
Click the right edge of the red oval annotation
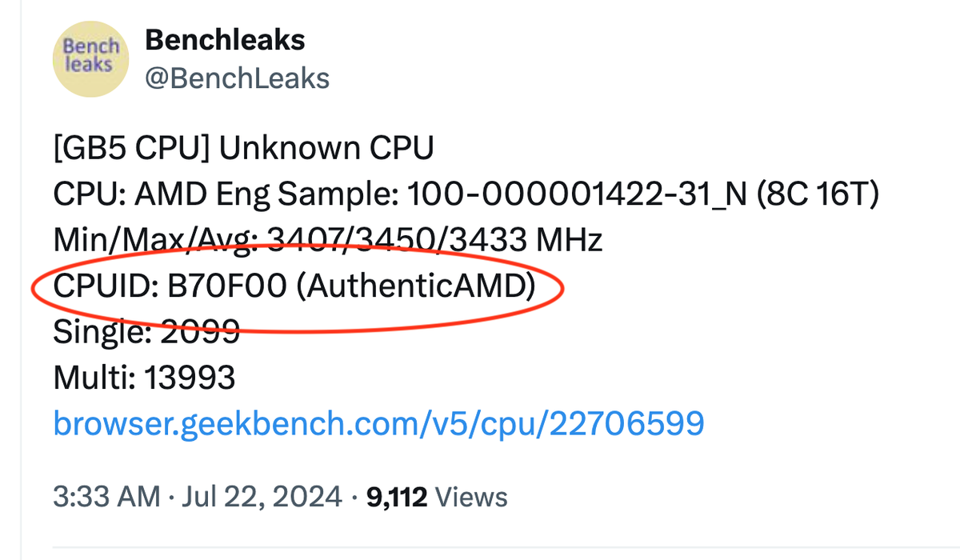click(x=563, y=289)
